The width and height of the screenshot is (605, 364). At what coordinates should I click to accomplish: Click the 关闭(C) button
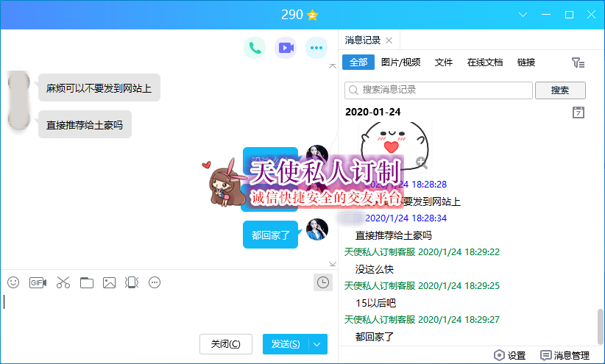point(225,344)
